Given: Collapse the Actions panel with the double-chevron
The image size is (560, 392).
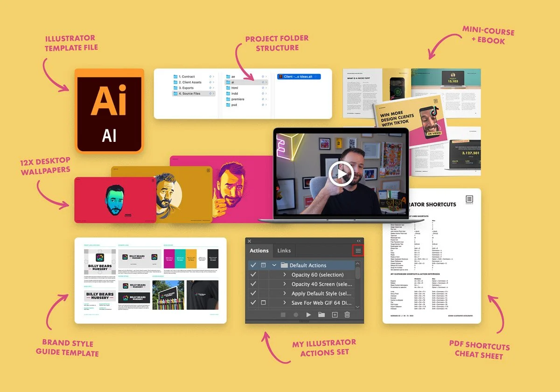Looking at the screenshot, I should 359,241.
